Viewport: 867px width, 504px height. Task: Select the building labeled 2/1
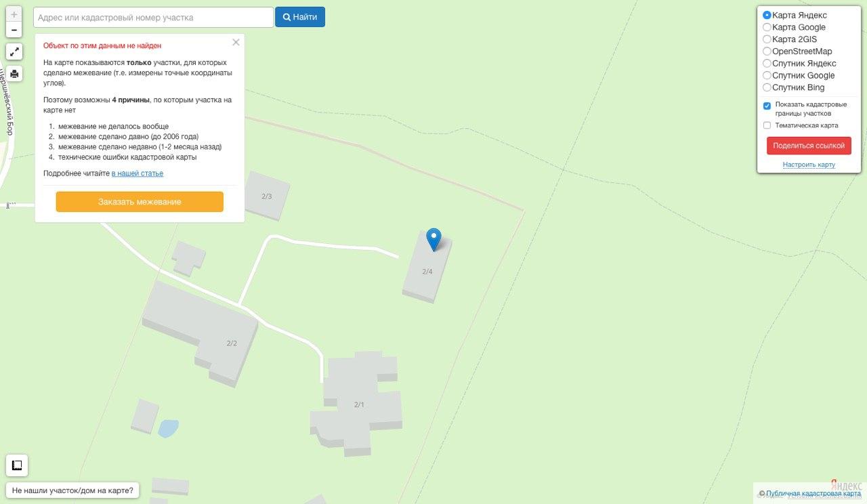(358, 404)
